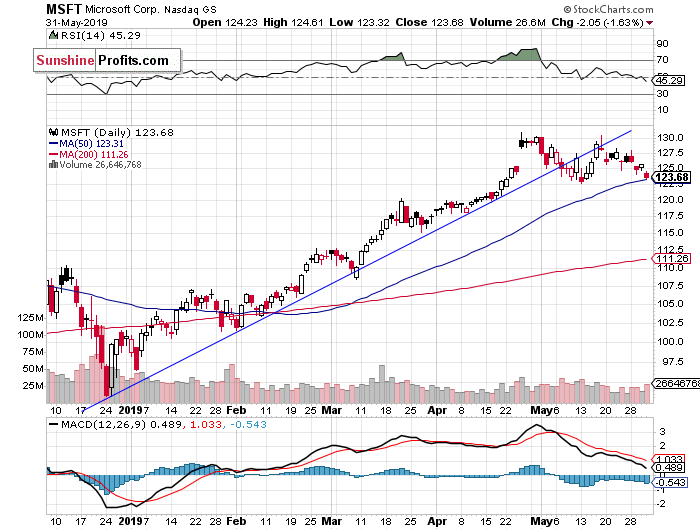Viewport: 700px width, 530px height.
Task: Click the date 31-May-2019
Action: [x=76, y=22]
